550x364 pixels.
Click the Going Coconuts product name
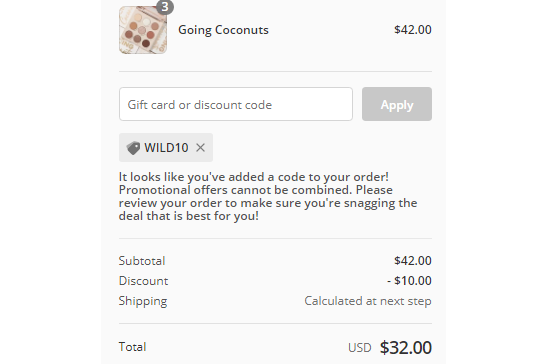coord(223,30)
